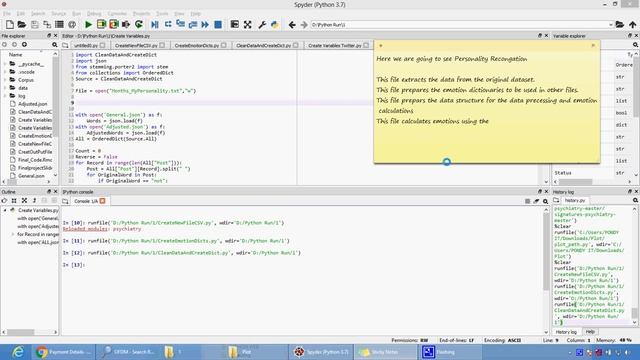
Task: Start debugging the file
Action: pos(155,24)
